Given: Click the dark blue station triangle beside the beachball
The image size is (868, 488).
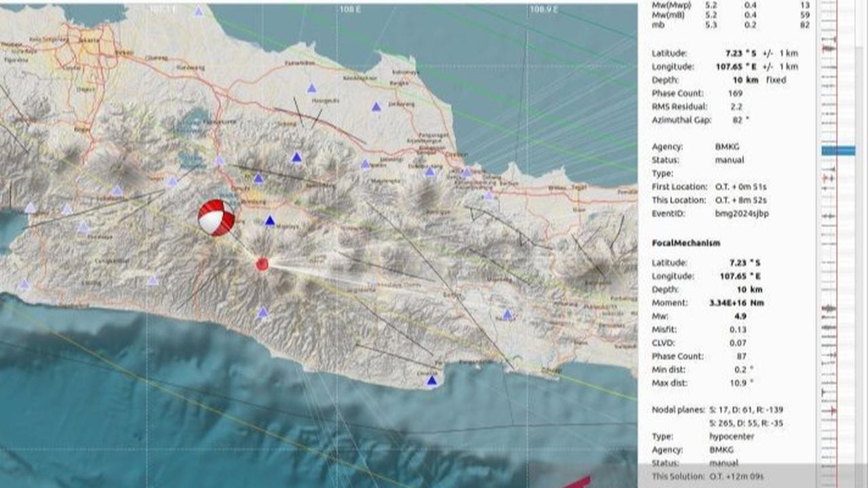Looking at the screenshot, I should (x=270, y=220).
